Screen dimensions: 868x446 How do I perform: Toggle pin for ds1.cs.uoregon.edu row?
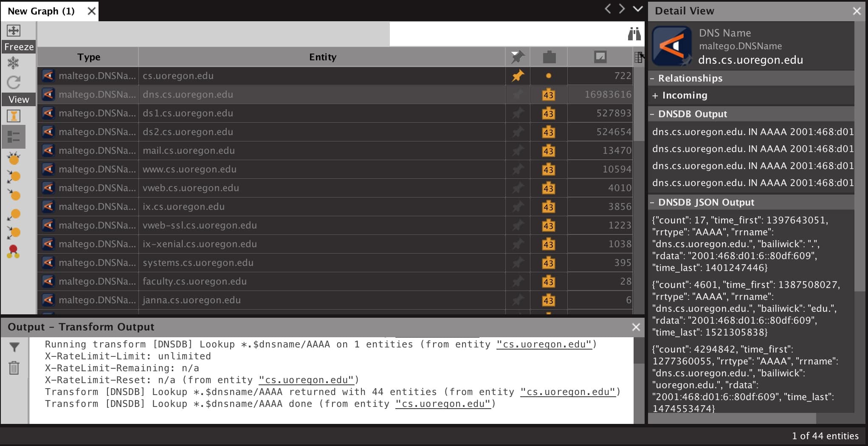pos(518,113)
